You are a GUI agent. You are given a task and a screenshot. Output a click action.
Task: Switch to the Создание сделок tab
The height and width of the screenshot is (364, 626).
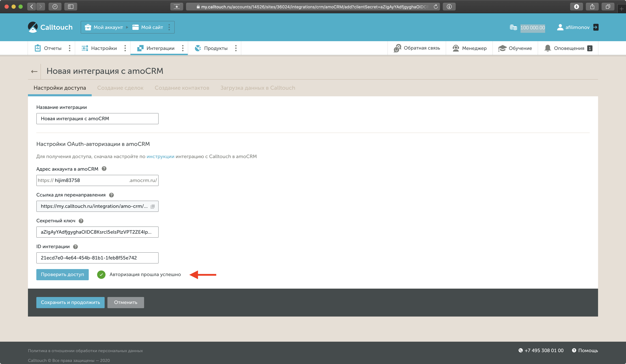[x=120, y=88]
